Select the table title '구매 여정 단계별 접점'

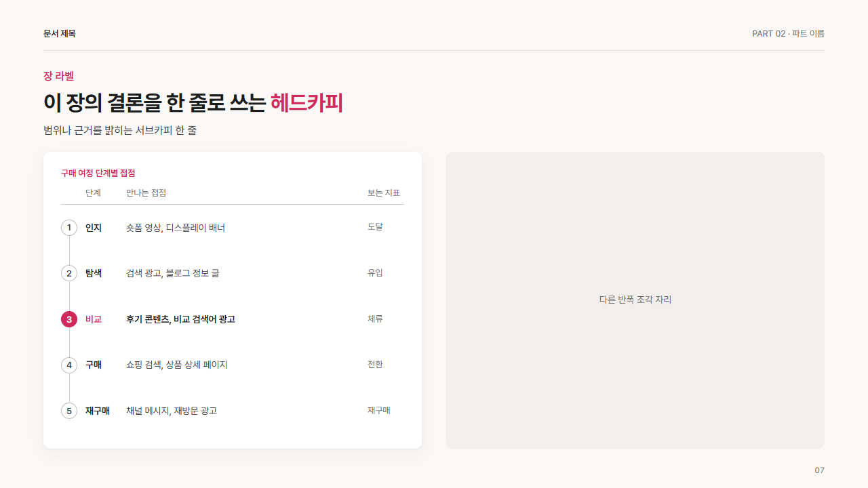pos(98,173)
